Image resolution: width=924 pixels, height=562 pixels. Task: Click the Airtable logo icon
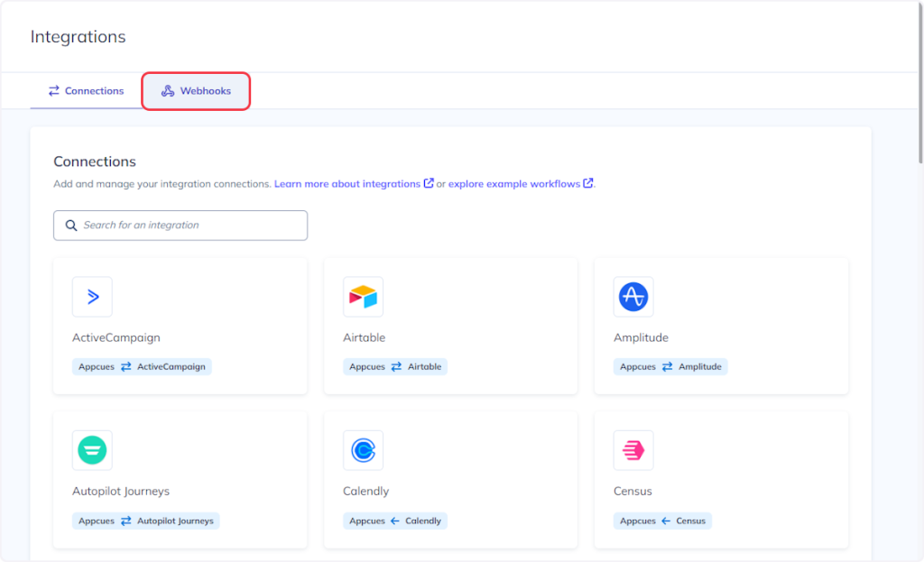[363, 297]
